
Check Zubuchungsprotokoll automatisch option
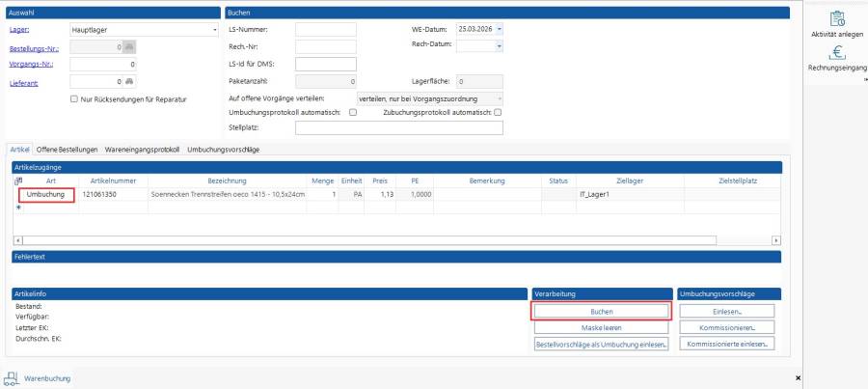coord(498,112)
